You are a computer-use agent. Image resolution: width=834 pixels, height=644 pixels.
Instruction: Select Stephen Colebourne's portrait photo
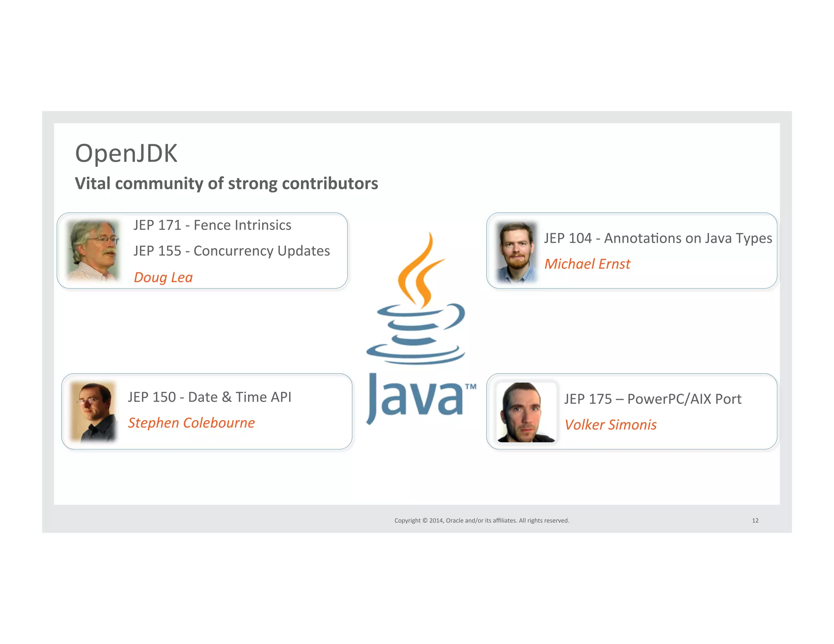click(x=93, y=412)
